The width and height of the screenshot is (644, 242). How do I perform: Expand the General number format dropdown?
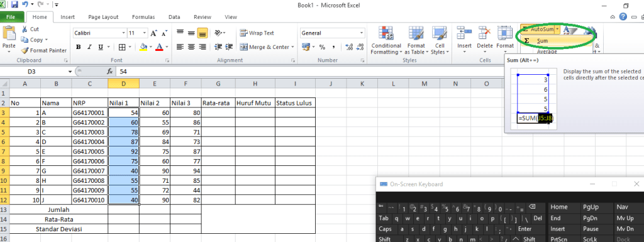click(333, 33)
